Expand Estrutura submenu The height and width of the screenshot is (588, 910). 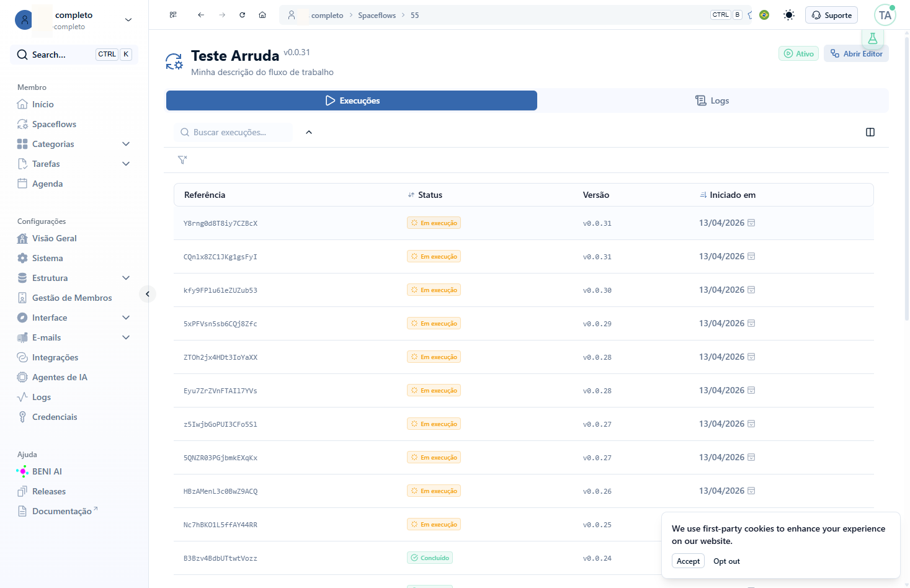126,278
